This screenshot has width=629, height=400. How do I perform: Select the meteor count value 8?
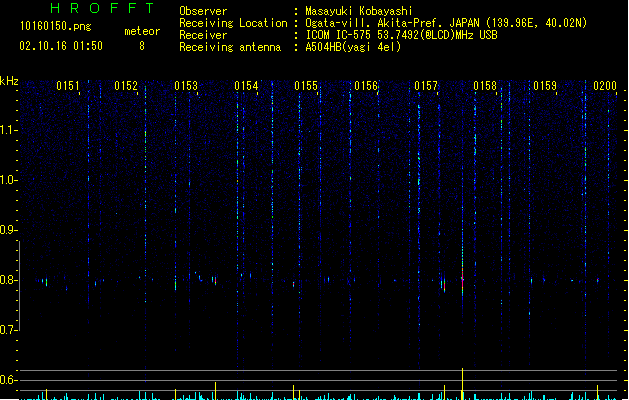(x=142, y=46)
